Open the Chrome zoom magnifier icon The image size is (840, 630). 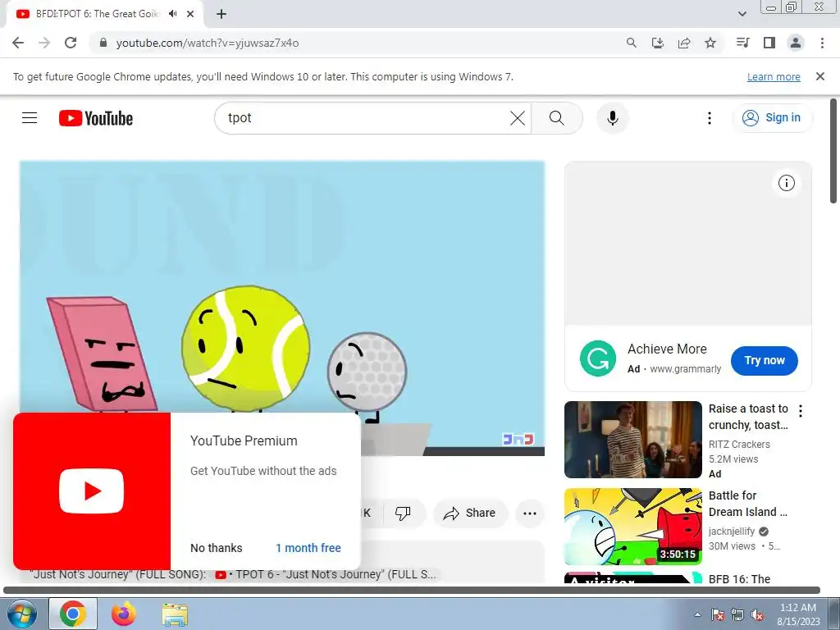pyautogui.click(x=631, y=43)
